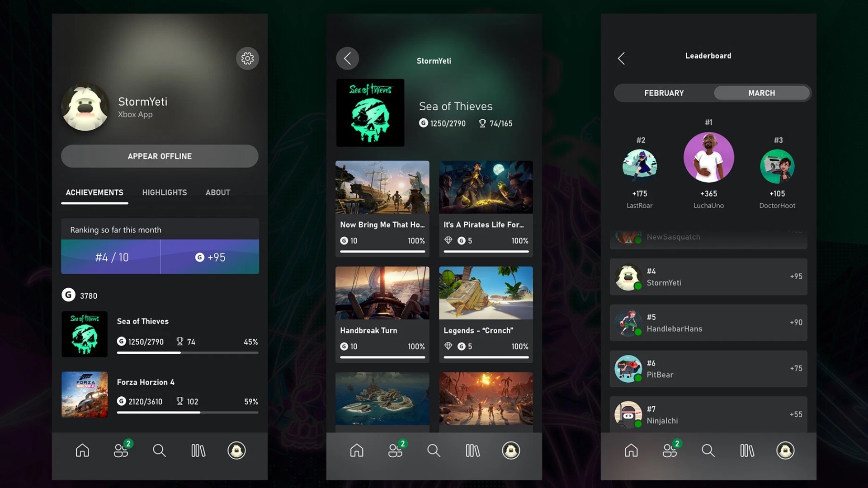Screen dimensions: 868x488
Task: Open Library icon in profile panel navigation
Action: pos(198,450)
